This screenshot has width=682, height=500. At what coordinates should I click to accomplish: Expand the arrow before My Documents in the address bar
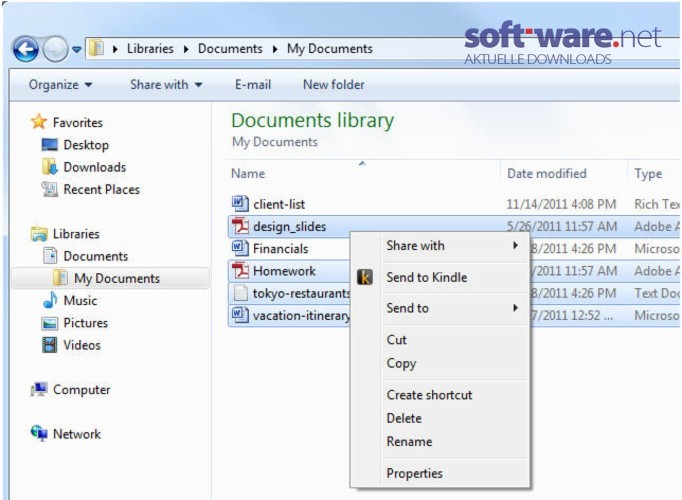(x=275, y=49)
